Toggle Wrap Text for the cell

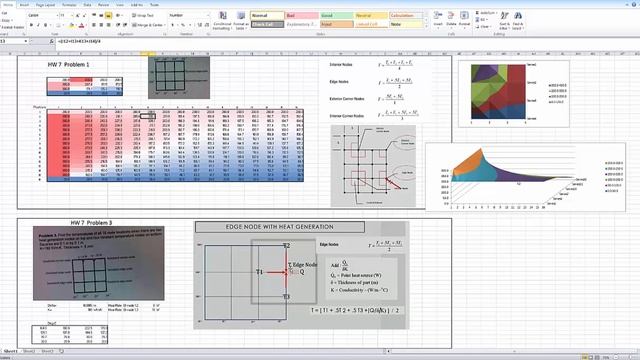tap(143, 15)
